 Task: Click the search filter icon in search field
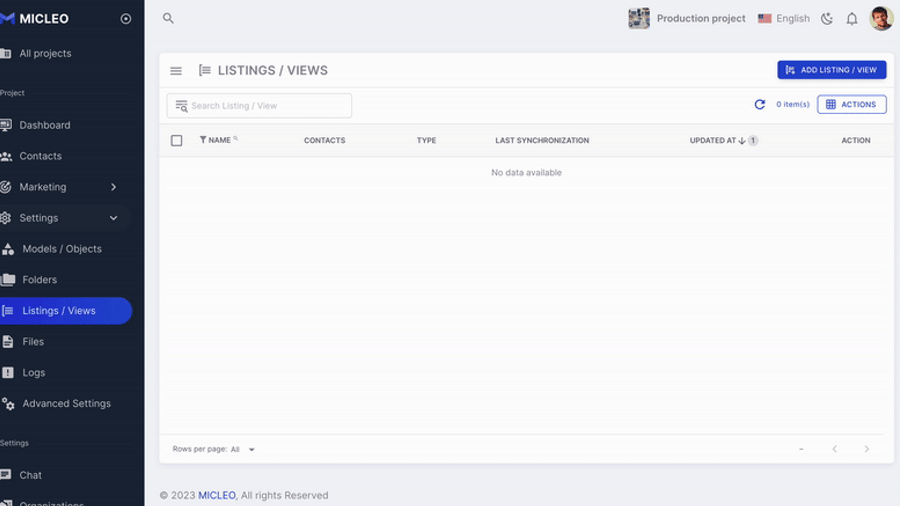pyautogui.click(x=181, y=106)
